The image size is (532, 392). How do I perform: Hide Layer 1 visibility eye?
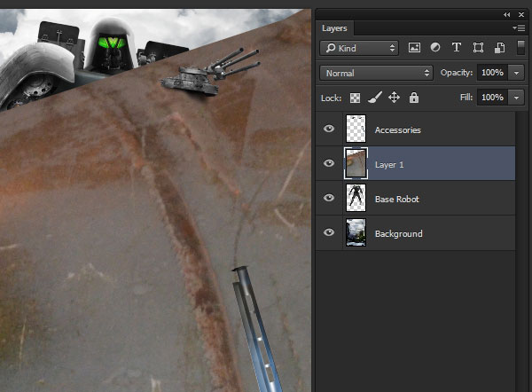[x=329, y=163]
